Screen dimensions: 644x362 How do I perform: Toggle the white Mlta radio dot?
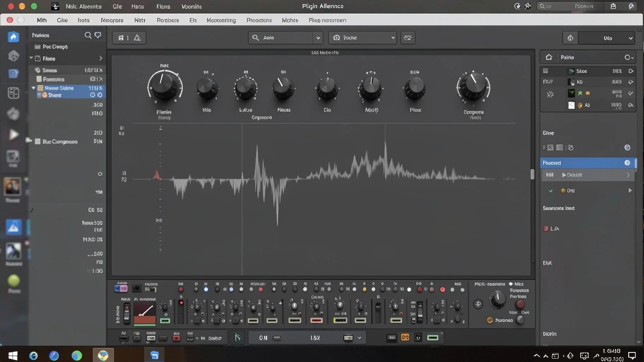click(x=511, y=284)
